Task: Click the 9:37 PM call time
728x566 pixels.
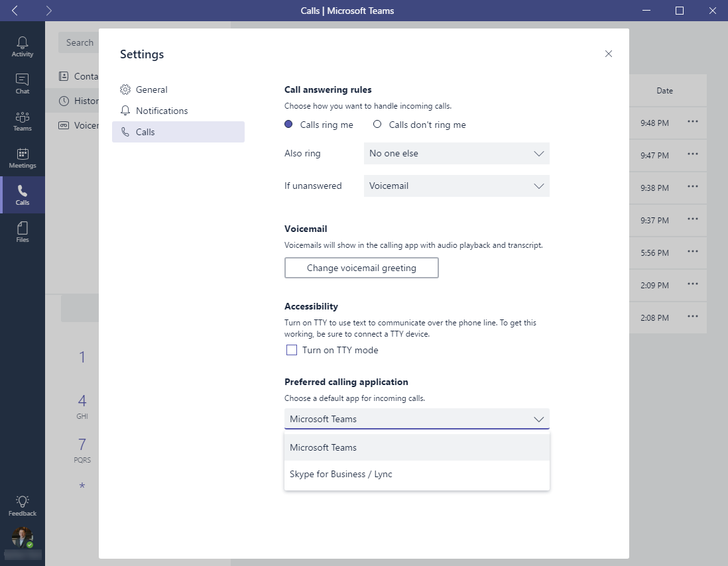Action: click(654, 220)
